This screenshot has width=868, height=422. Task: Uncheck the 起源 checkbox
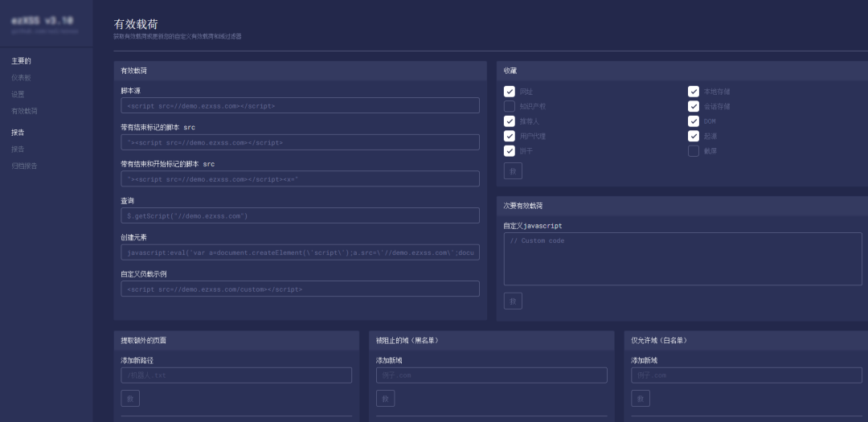coord(694,136)
